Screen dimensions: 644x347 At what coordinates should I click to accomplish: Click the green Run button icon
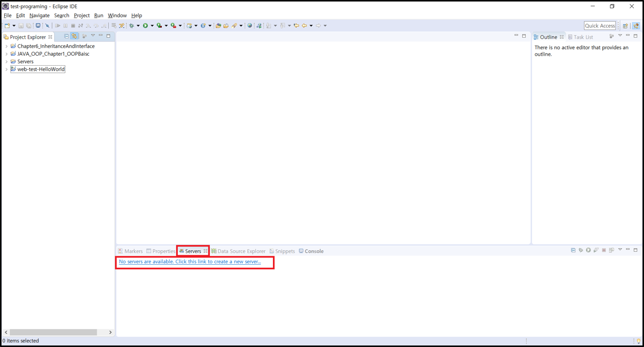(x=145, y=26)
